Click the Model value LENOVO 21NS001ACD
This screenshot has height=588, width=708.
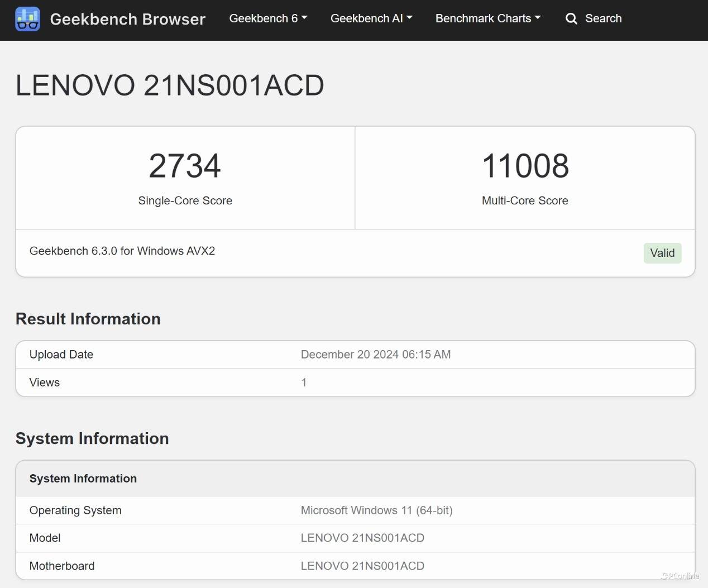click(x=362, y=538)
